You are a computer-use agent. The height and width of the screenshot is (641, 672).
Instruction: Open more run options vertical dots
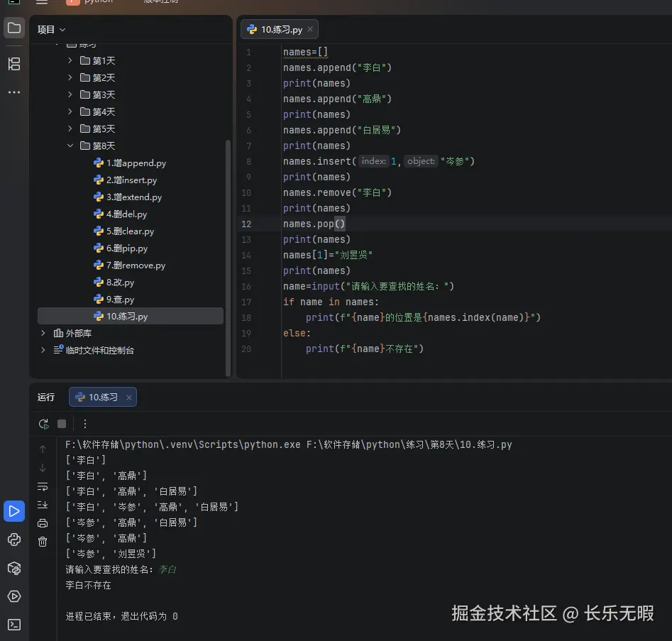(85, 424)
